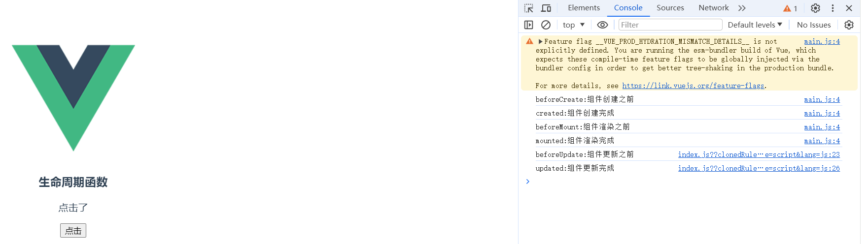Expand the Feature flag warning message

[x=540, y=42]
